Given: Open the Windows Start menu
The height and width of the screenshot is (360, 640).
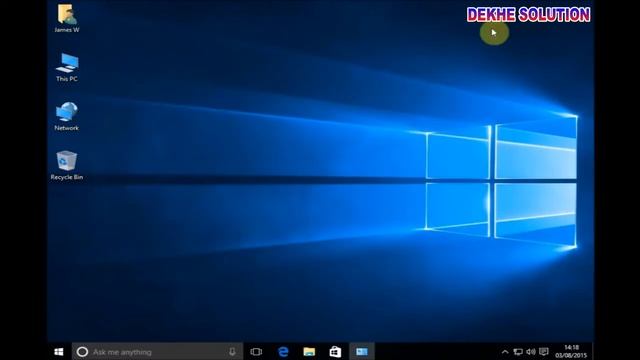Looking at the screenshot, I should click(59, 351).
